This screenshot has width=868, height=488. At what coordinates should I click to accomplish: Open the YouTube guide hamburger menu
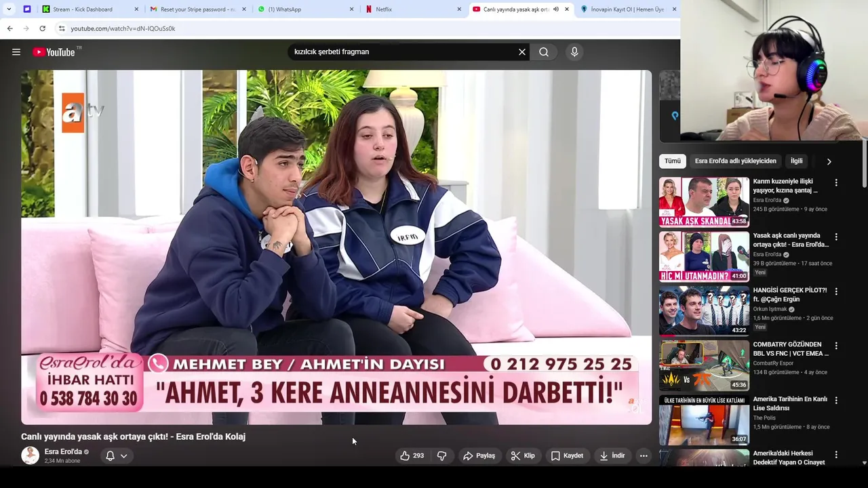16,52
